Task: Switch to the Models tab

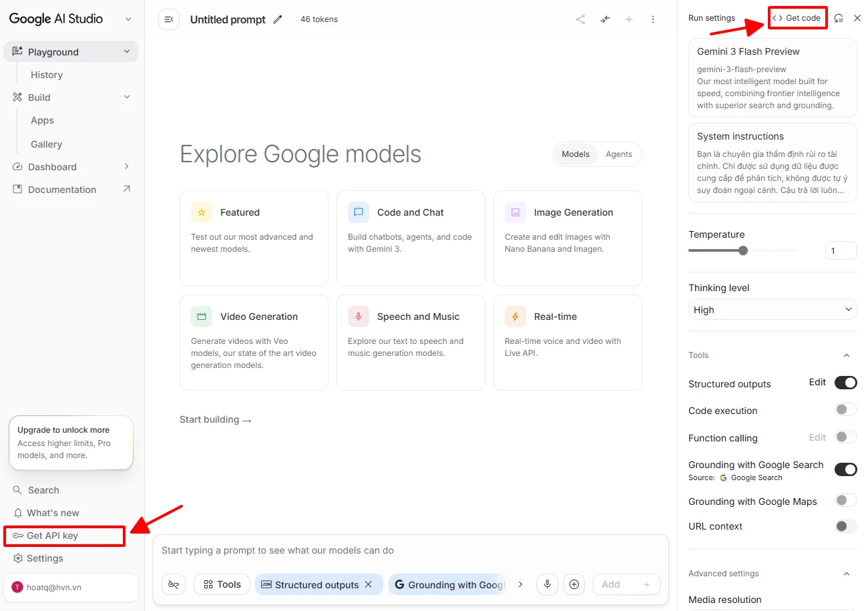Action: coord(576,154)
